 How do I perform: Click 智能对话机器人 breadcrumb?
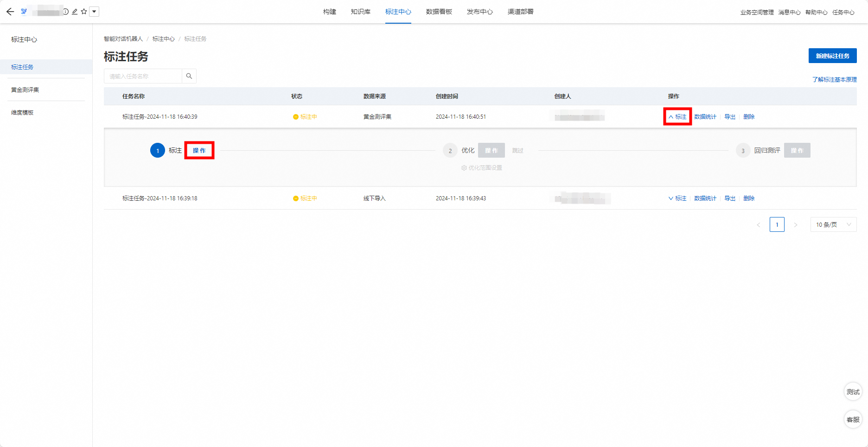click(x=123, y=39)
